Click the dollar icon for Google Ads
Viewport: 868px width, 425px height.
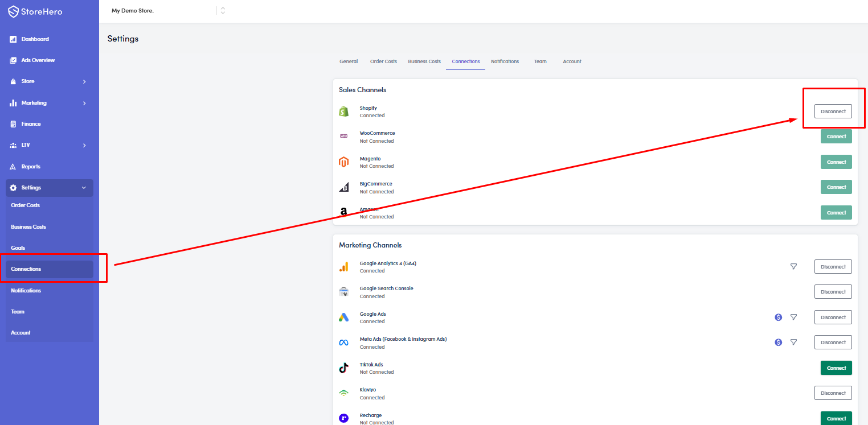779,317
